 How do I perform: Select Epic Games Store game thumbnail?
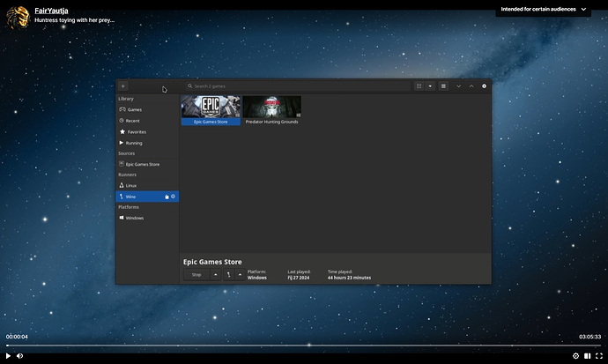point(211,107)
